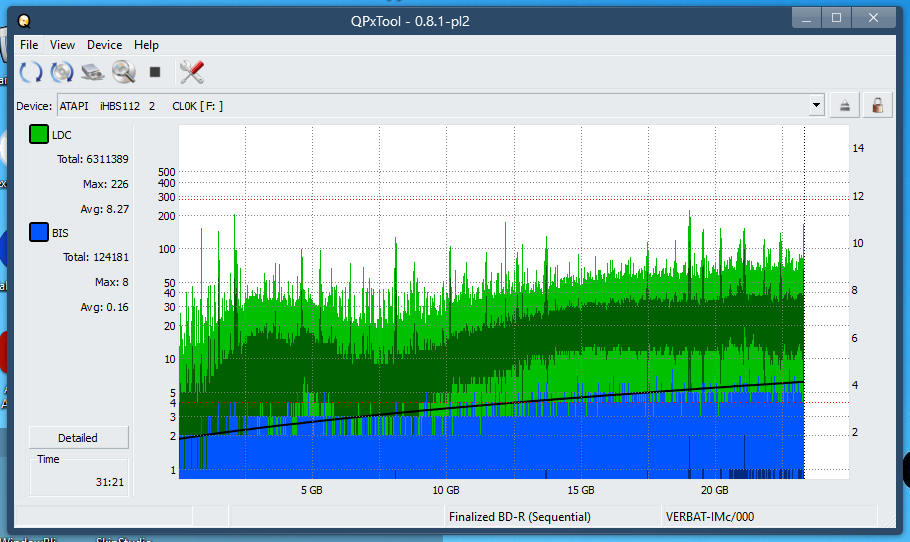Click the update media info disc icon
The width and height of the screenshot is (910, 542).
point(62,72)
